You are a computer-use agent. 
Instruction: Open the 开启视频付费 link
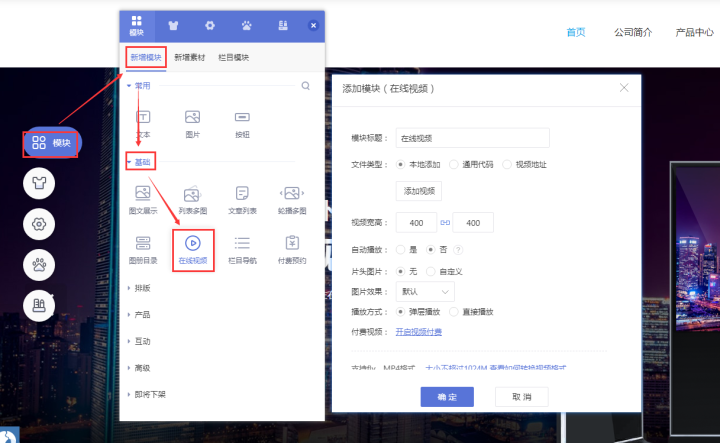point(419,332)
